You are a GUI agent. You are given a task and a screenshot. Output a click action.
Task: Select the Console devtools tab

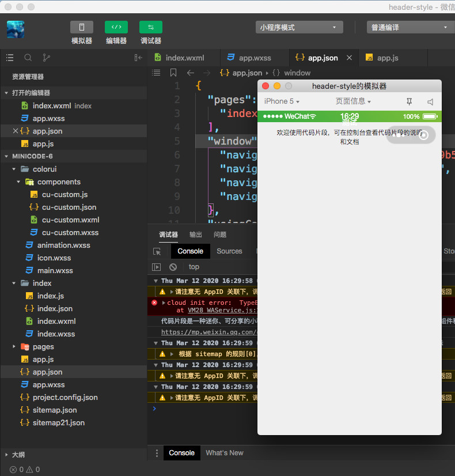pyautogui.click(x=190, y=251)
